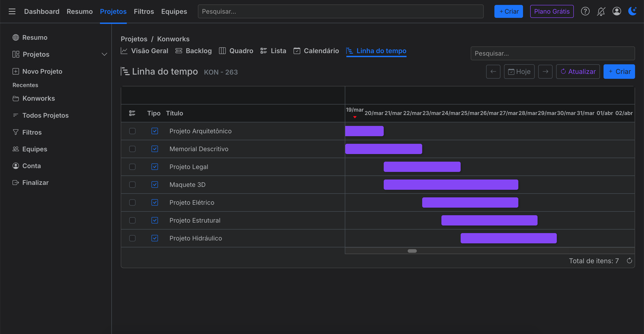Click the 19/mar sort arrow in timeline header
The height and width of the screenshot is (334, 644).
[355, 117]
